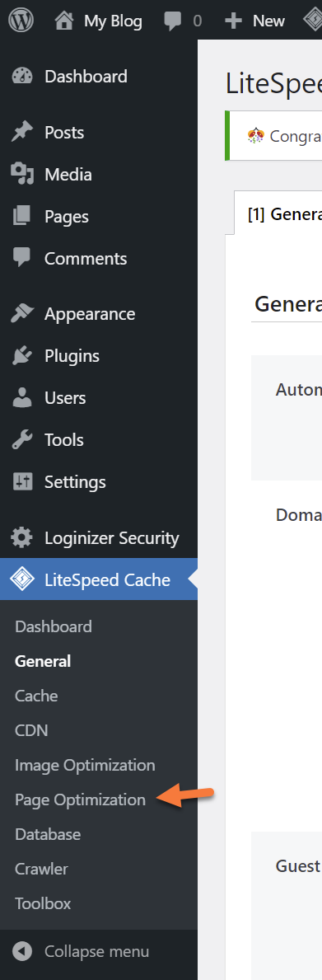This screenshot has height=980, width=322.
Task: Go to Page Optimization submenu
Action: click(80, 799)
